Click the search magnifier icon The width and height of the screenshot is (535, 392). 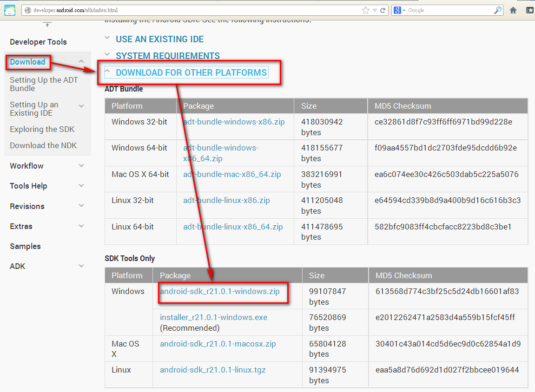click(498, 10)
